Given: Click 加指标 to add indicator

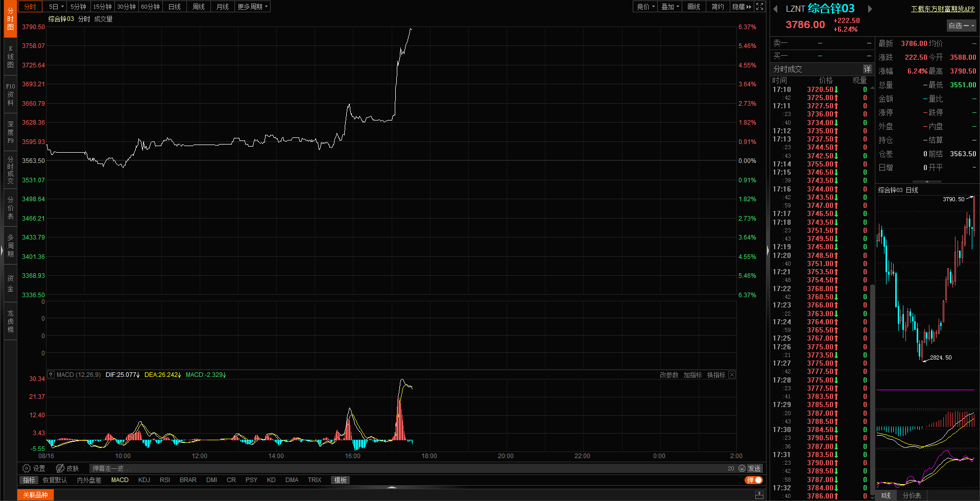Looking at the screenshot, I should pos(692,375).
